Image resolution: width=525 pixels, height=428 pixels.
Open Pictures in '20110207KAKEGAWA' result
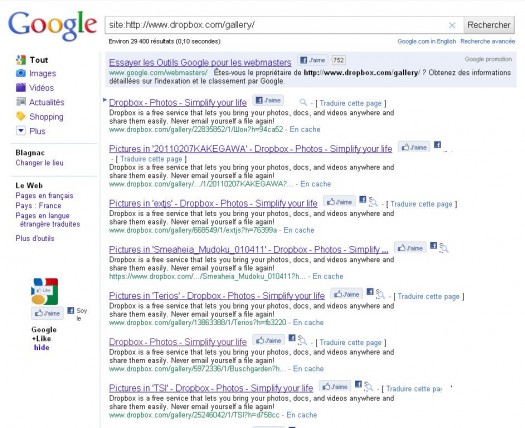(x=250, y=149)
